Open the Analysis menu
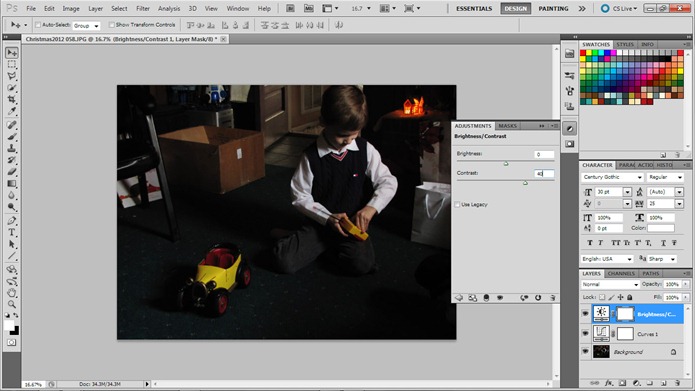This screenshot has width=695, height=391. pyautogui.click(x=169, y=8)
